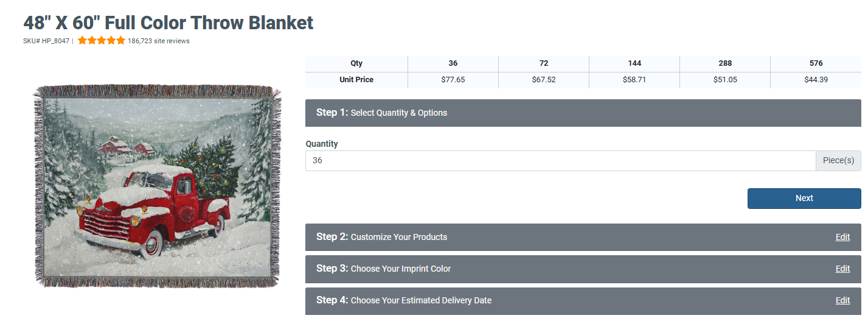
Task: Click Edit link for Step 2
Action: [x=842, y=237]
